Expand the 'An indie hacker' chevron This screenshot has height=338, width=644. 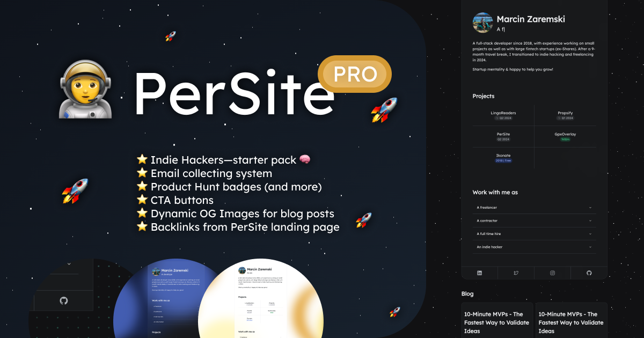click(590, 247)
